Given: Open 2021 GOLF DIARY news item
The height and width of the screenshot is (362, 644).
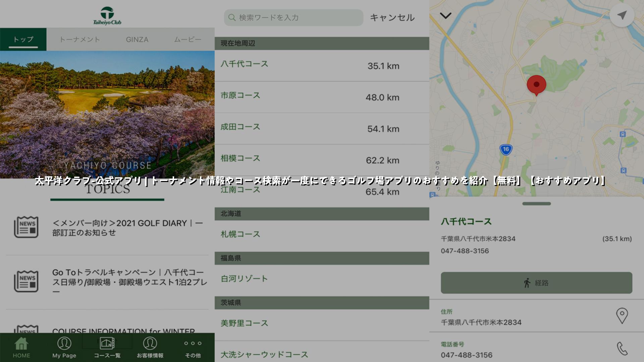Looking at the screenshot, I should tap(107, 228).
